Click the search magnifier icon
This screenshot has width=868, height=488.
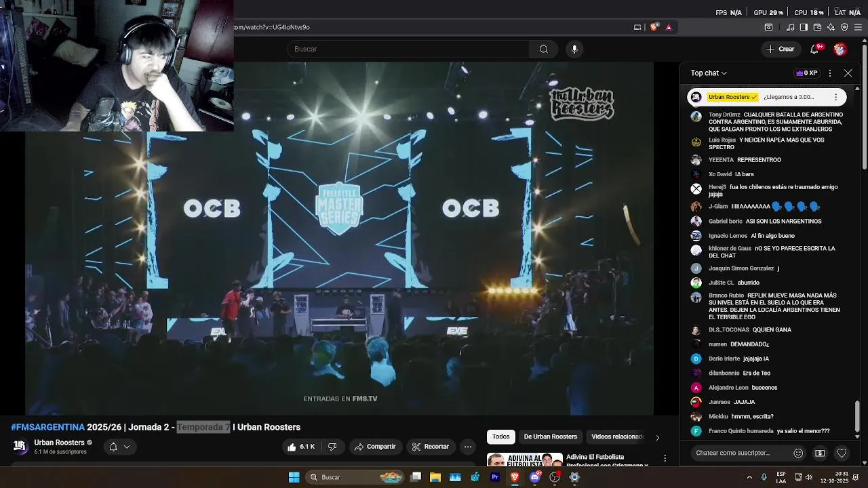tap(543, 49)
